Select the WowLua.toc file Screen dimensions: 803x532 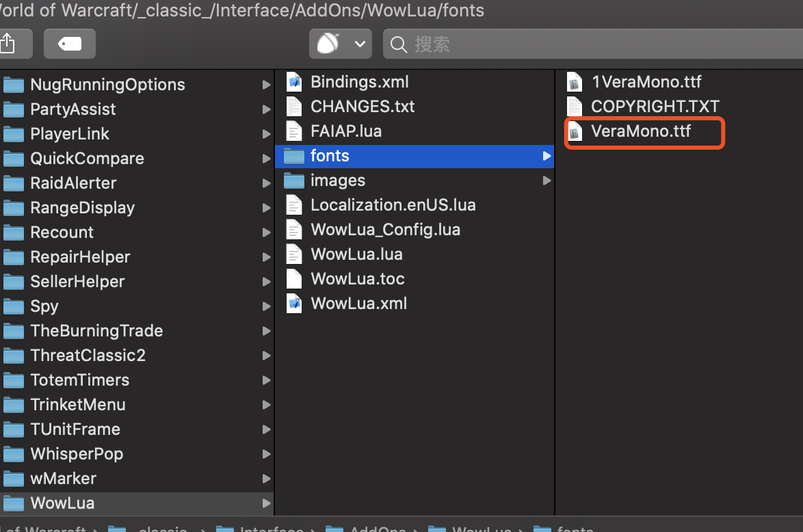(x=357, y=279)
